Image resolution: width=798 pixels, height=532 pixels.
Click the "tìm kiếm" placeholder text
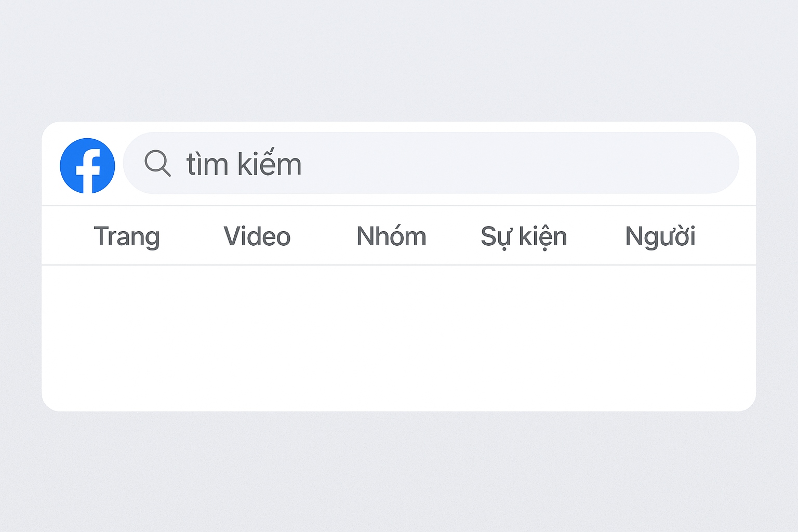tap(244, 164)
